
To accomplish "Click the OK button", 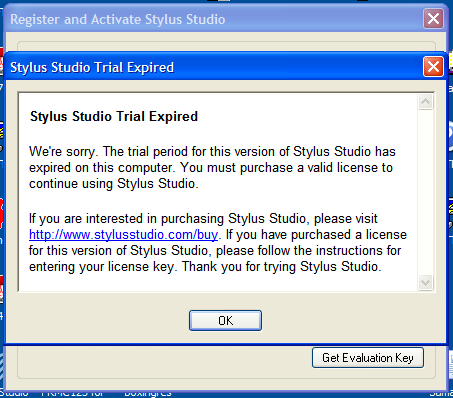I will pyautogui.click(x=225, y=320).
